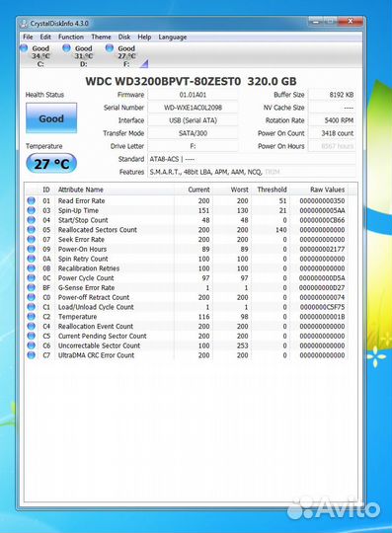392x533 pixels.
Task: Click the drive model title text
Action: (191, 81)
